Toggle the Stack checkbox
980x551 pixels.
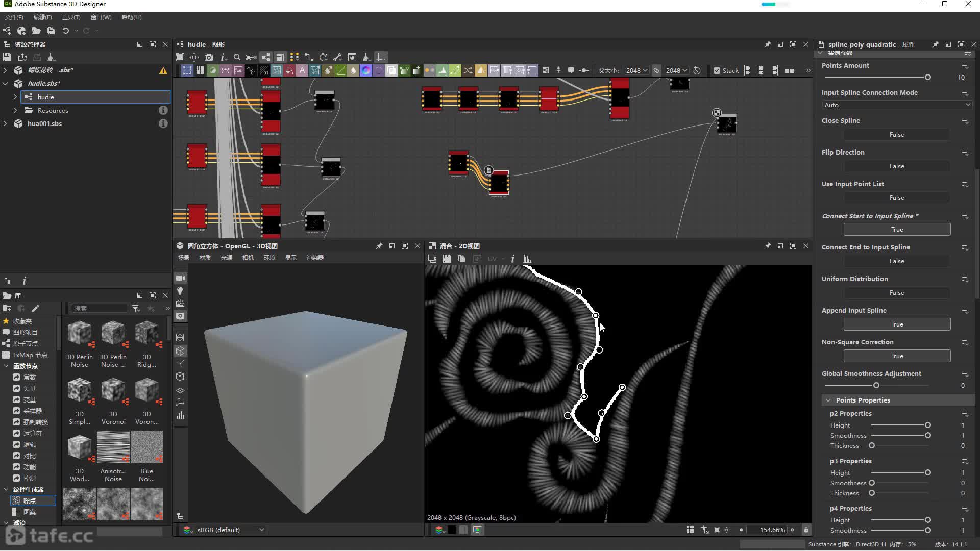[x=717, y=71]
